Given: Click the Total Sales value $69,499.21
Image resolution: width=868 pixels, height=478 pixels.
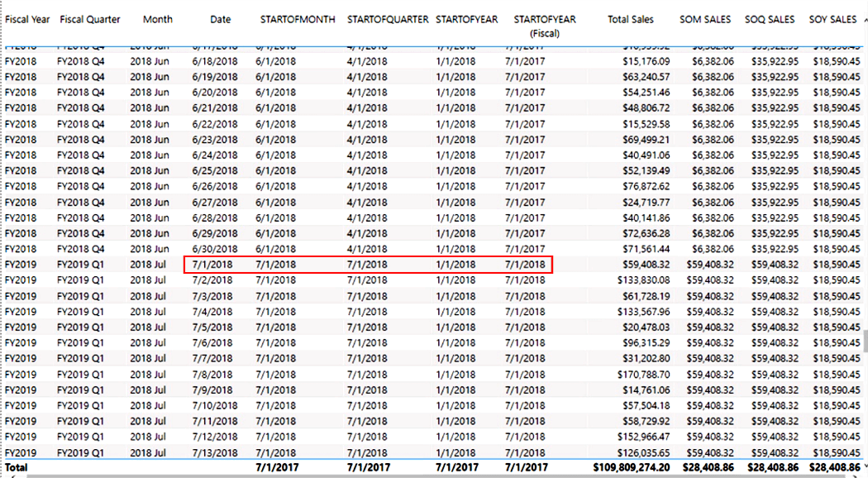Looking at the screenshot, I should [x=646, y=139].
